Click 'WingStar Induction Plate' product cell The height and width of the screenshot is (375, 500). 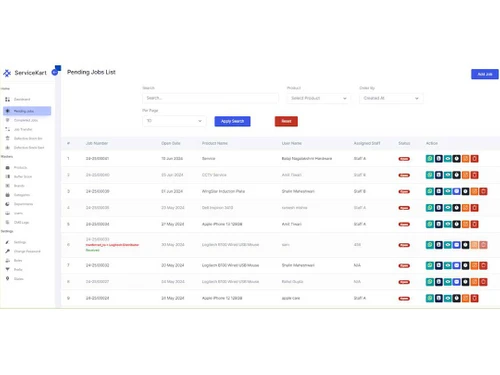click(223, 191)
